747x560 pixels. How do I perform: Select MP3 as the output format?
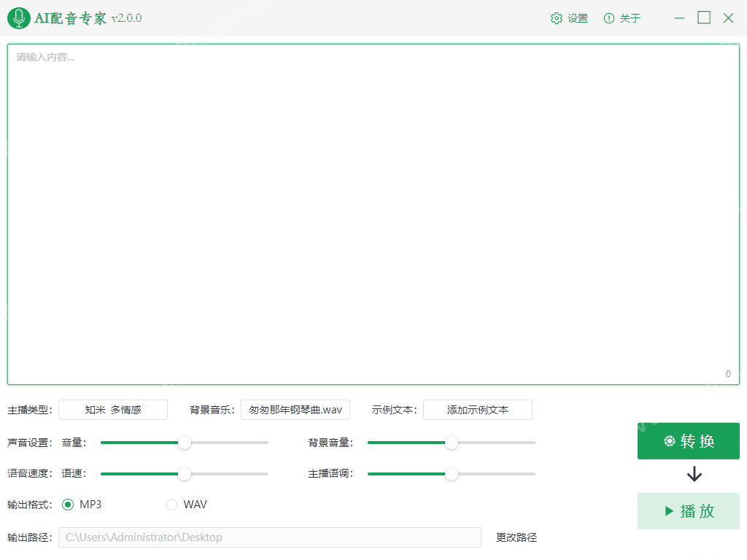point(68,504)
